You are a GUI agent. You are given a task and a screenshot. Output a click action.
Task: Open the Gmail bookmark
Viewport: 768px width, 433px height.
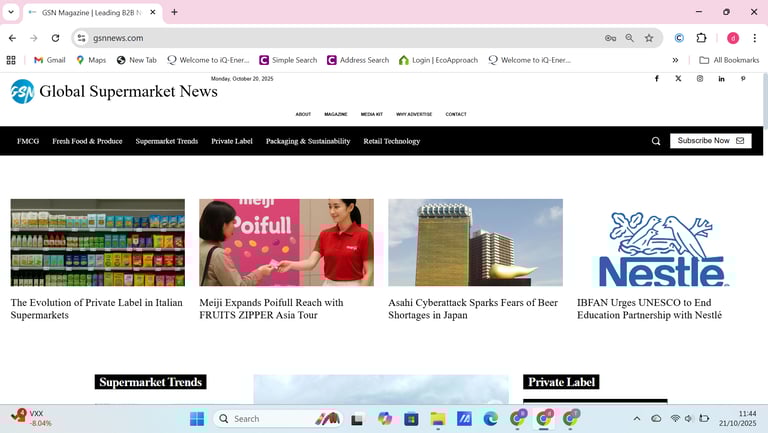[49, 60]
